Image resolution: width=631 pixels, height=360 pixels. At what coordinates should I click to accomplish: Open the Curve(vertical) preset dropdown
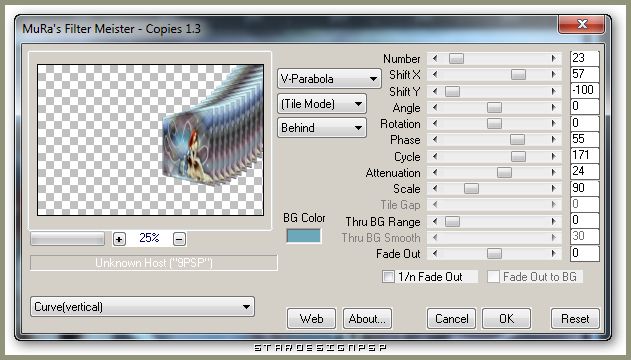[x=142, y=307]
